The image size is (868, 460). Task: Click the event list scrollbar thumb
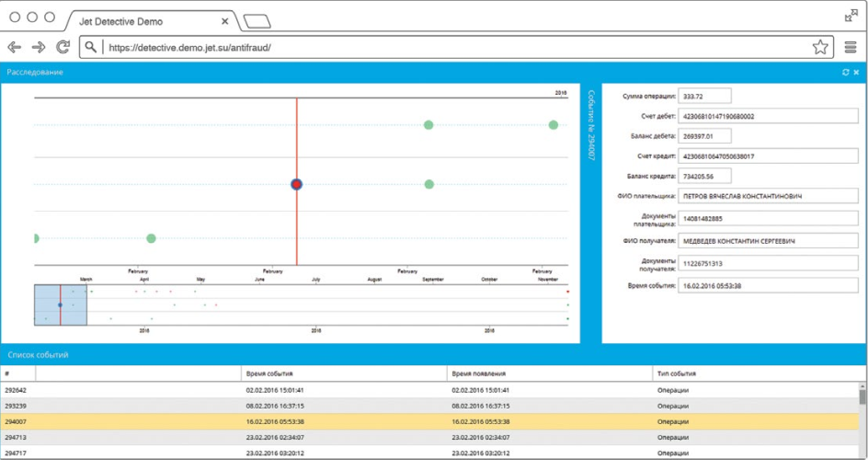[x=862, y=397]
